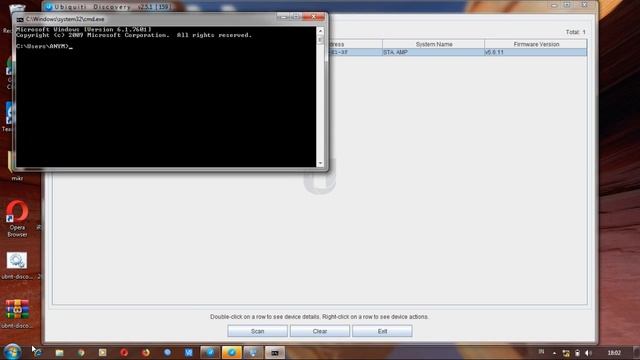This screenshot has height=360, width=640.
Task: Open the volume speaker tray icon
Action: coord(588,353)
